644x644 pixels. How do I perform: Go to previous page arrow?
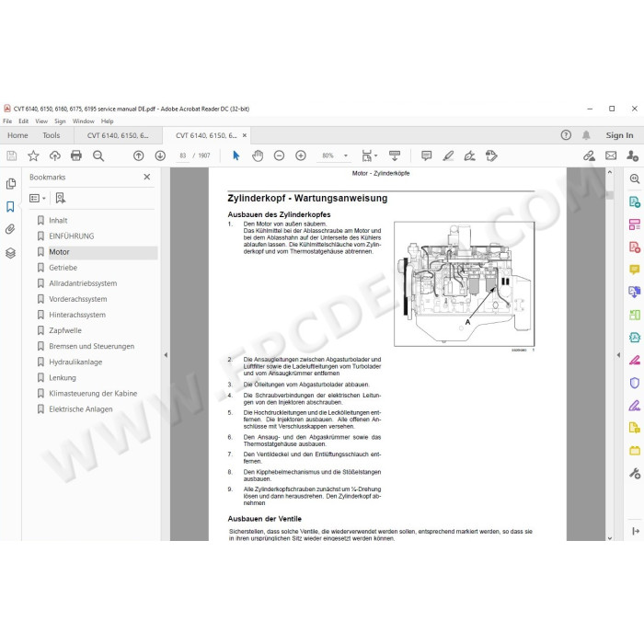[x=138, y=155]
